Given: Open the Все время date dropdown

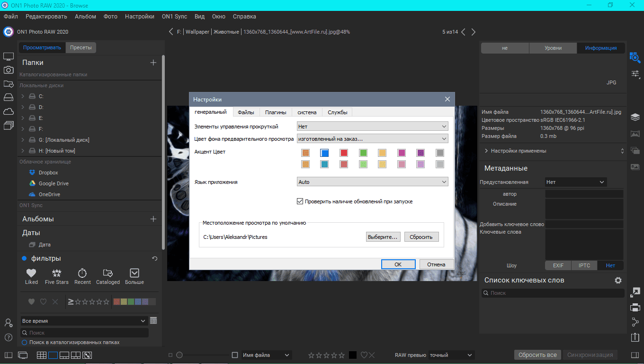Looking at the screenshot, I should tap(84, 321).
